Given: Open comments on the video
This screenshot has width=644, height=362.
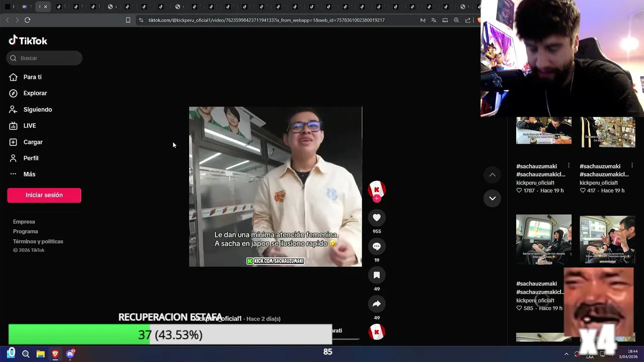Looking at the screenshot, I should [376, 246].
